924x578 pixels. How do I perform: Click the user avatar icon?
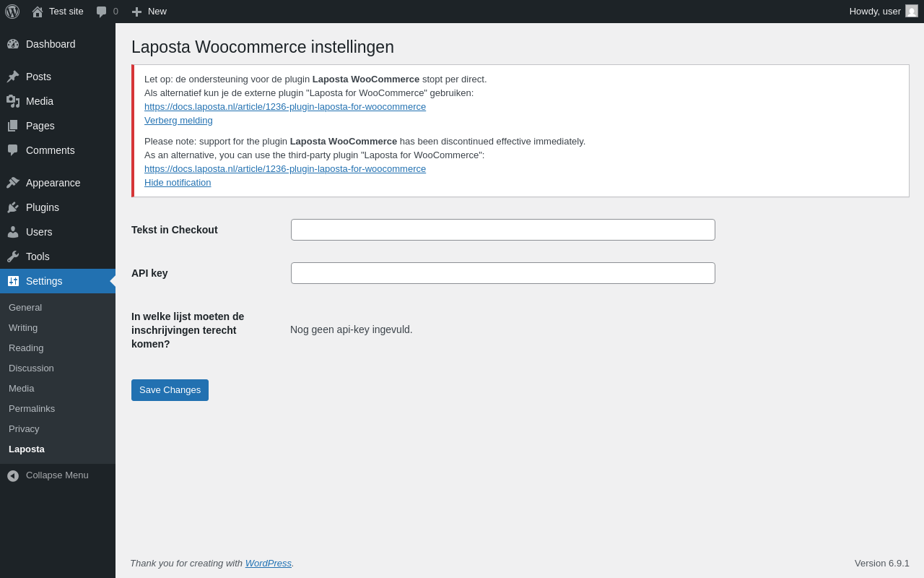[x=912, y=11]
